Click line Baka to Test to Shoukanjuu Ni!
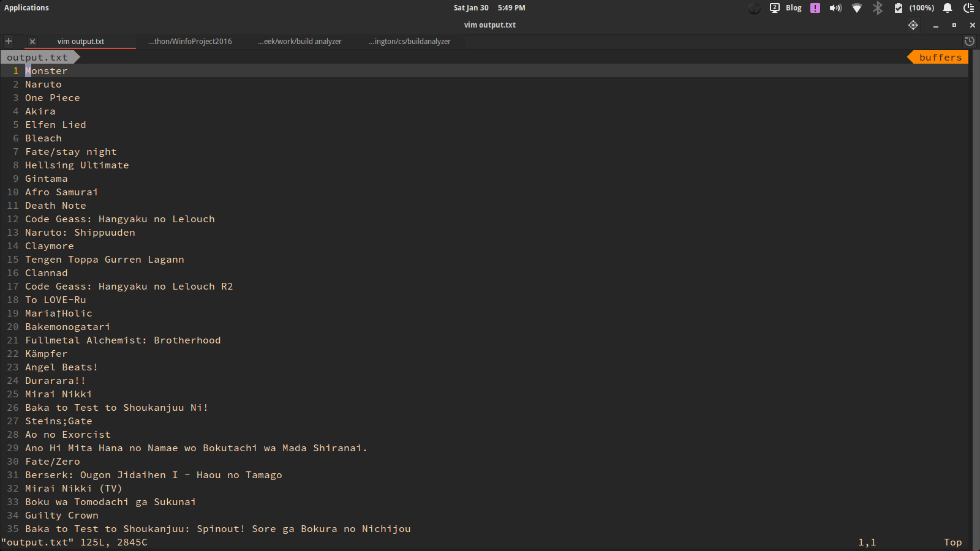 click(x=116, y=408)
